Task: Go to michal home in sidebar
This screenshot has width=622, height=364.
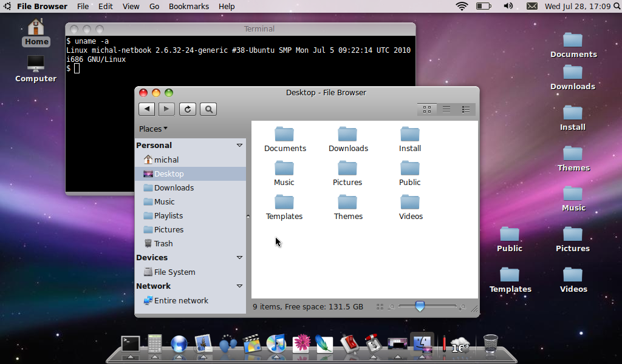Action: click(x=190, y=160)
